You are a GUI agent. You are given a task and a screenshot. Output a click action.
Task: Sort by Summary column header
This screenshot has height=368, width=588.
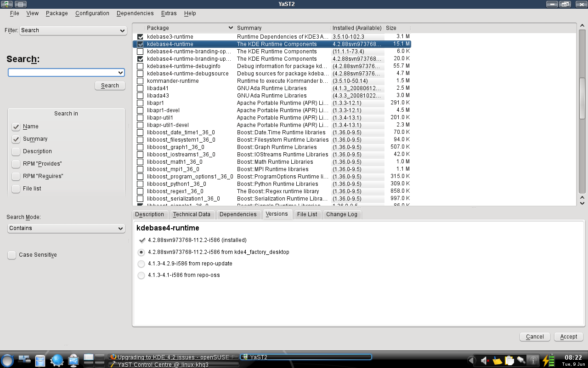click(x=283, y=28)
